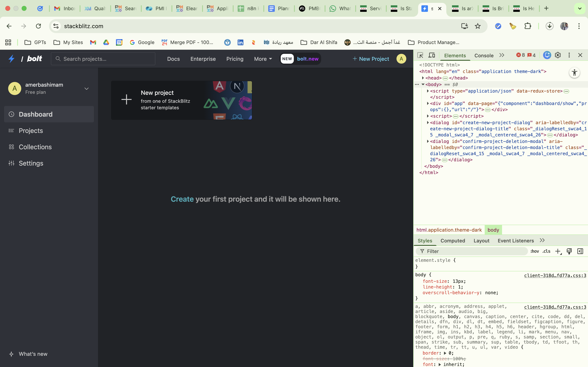The image size is (588, 367).
Task: Click the inspect element picker icon
Action: point(420,55)
